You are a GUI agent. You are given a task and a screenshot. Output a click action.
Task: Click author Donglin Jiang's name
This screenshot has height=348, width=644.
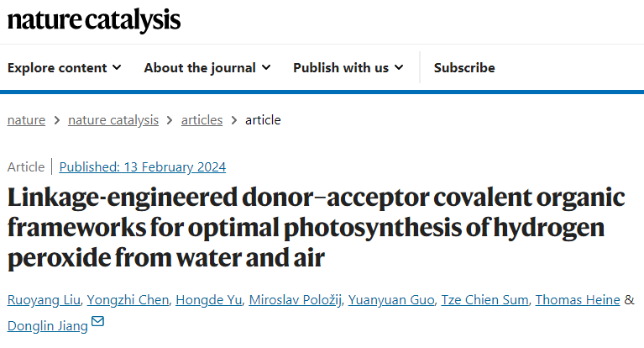coord(48,326)
